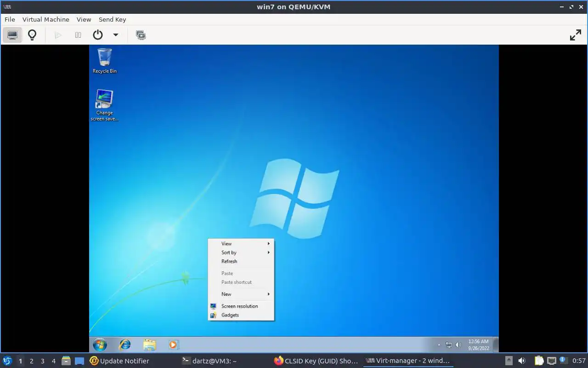This screenshot has width=588, height=368.
Task: Show the graphical console view
Action: pyautogui.click(x=12, y=35)
